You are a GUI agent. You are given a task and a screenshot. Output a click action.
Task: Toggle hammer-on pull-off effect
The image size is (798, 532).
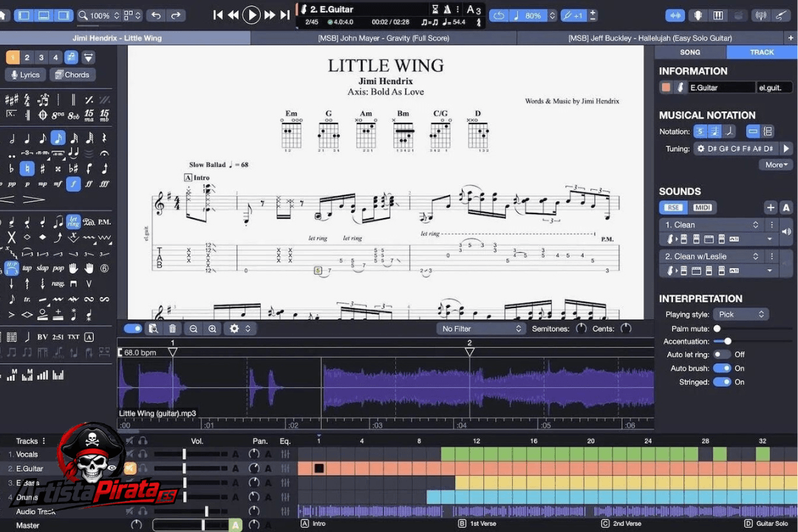11,267
